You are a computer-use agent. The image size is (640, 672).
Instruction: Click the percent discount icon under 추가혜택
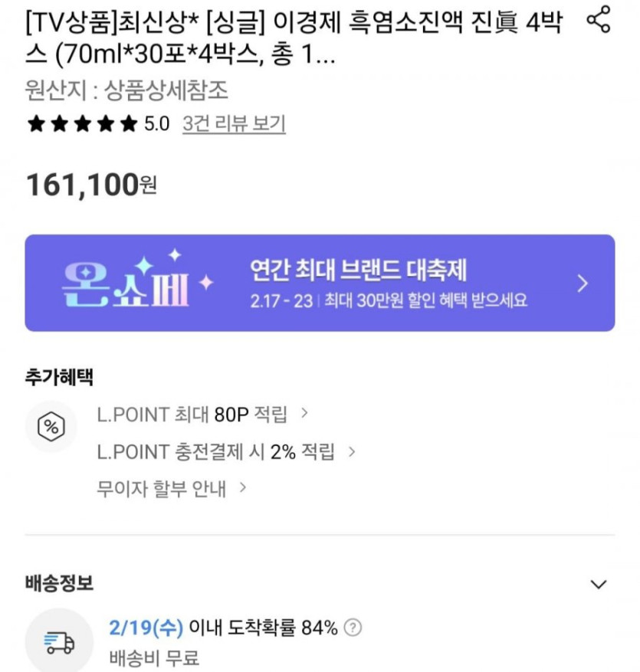(51, 428)
